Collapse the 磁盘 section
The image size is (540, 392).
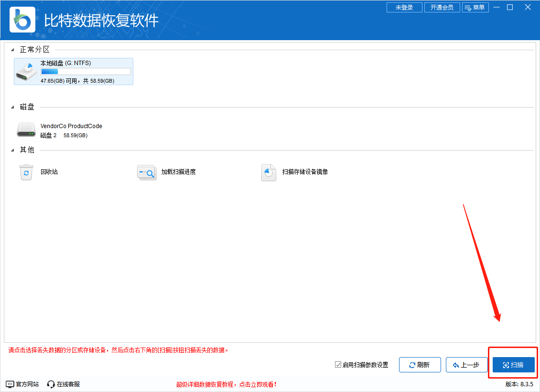[x=13, y=107]
